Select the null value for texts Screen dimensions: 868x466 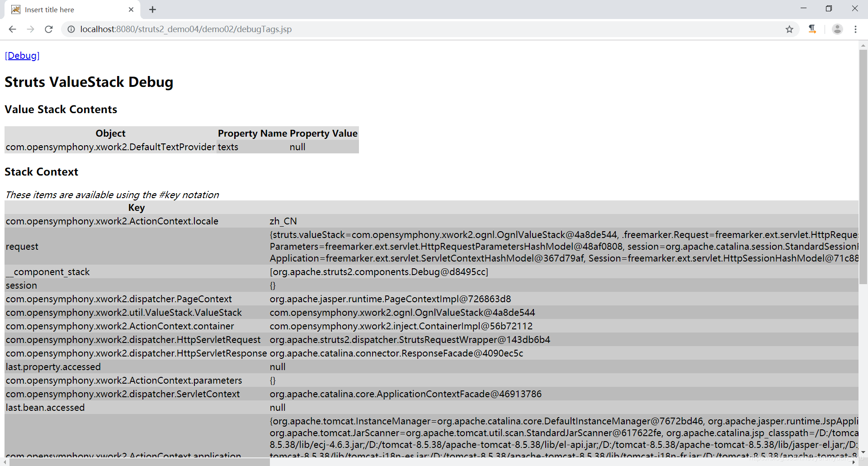pyautogui.click(x=324, y=147)
